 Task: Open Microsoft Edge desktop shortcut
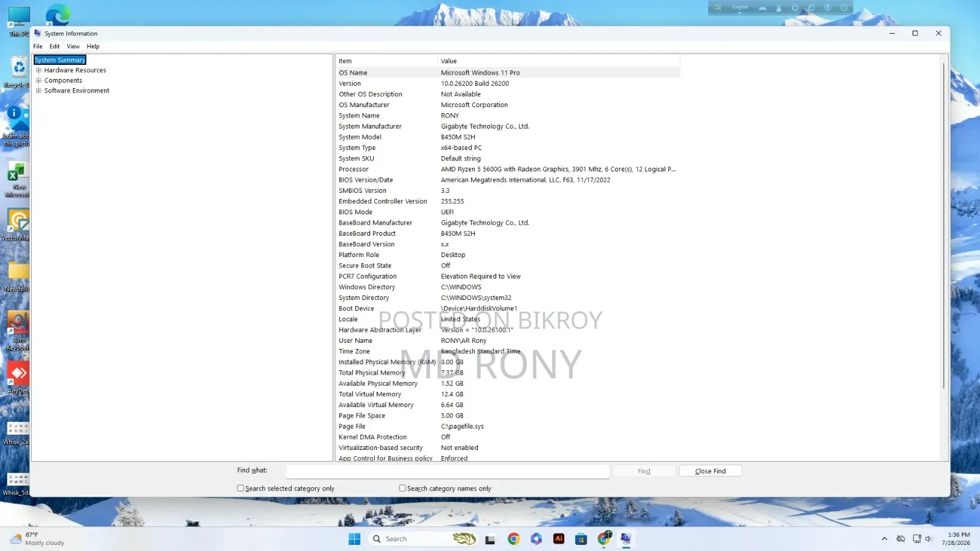point(58,15)
